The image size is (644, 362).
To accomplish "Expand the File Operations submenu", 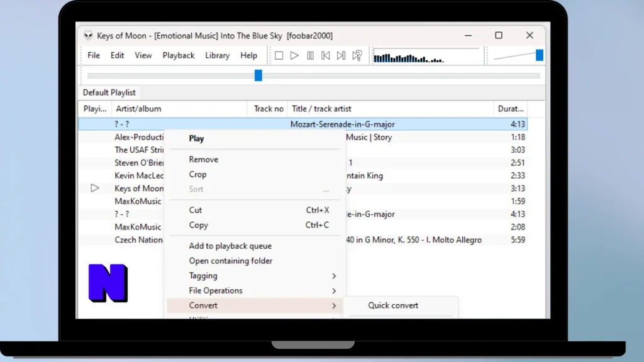I will [x=255, y=290].
